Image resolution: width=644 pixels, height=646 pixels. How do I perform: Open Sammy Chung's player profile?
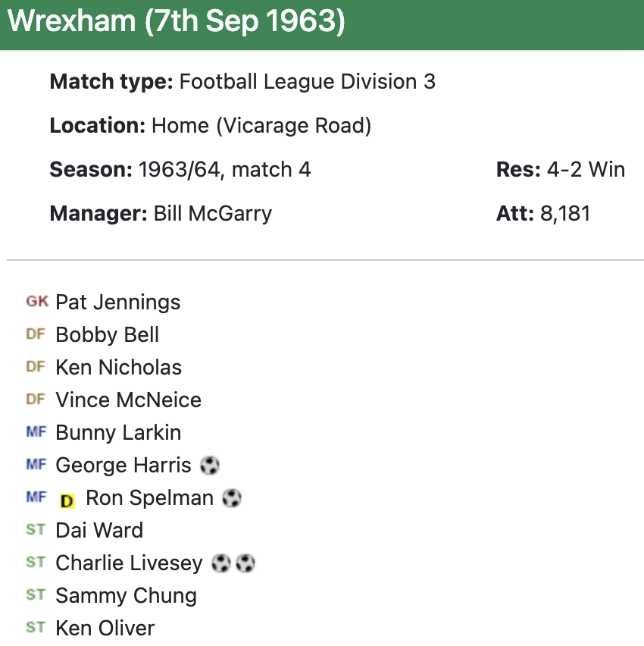126,596
